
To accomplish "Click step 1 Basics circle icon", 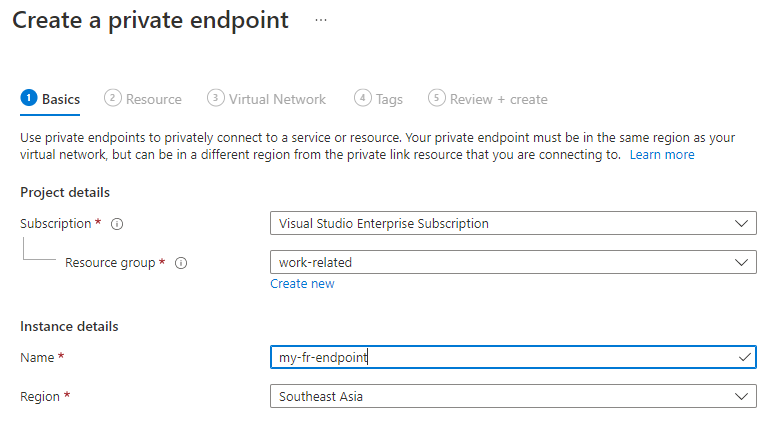I will click(29, 98).
